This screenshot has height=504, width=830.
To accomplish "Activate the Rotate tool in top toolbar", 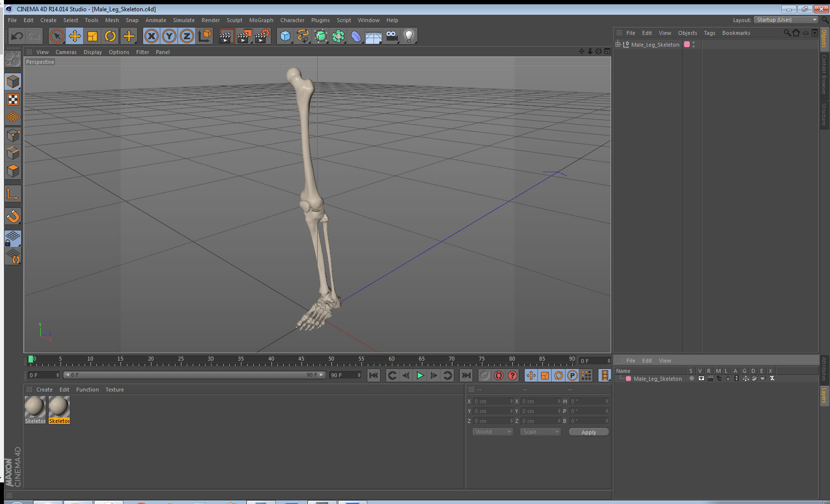I will (x=110, y=36).
